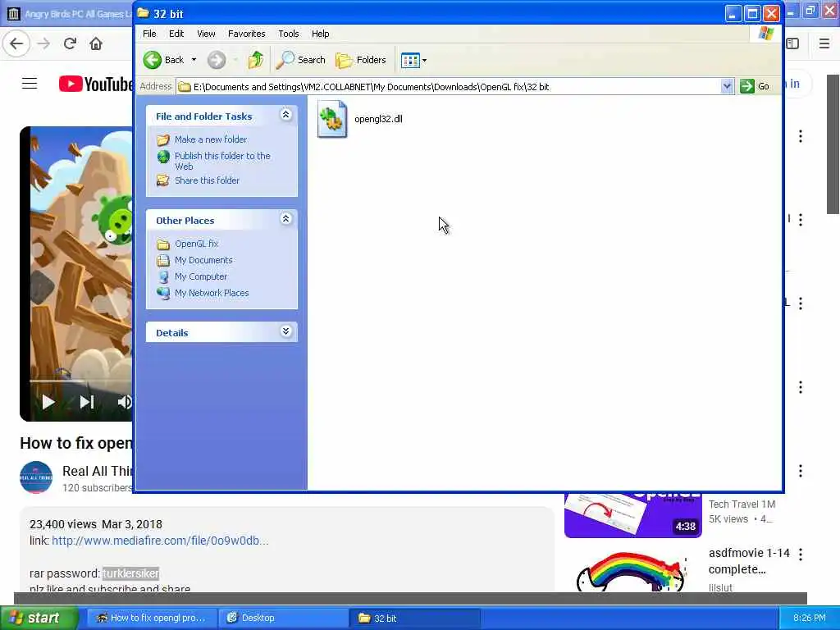The width and height of the screenshot is (840, 630).
Task: Click the browser back arrow
Action: click(16, 43)
